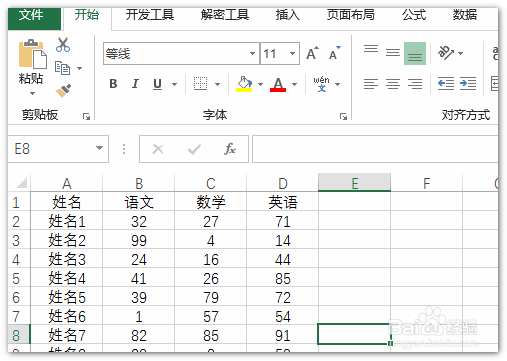Click the 语文 header cell
Viewport: 507px width, 361px height.
139,202
